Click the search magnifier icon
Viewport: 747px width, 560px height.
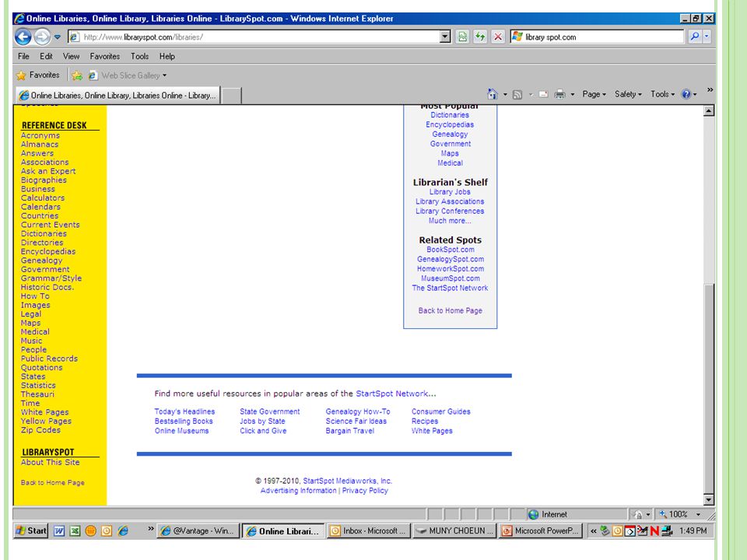pyautogui.click(x=695, y=37)
